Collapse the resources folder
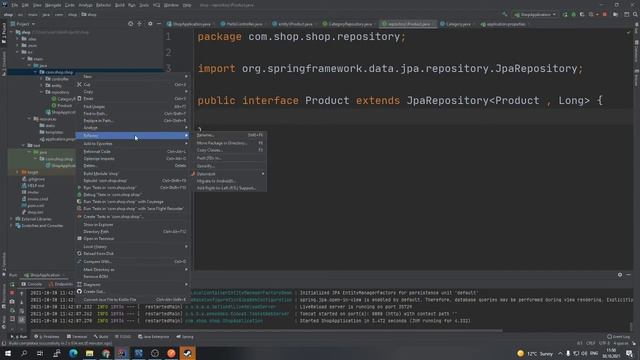The image size is (640, 360). click(x=30, y=119)
